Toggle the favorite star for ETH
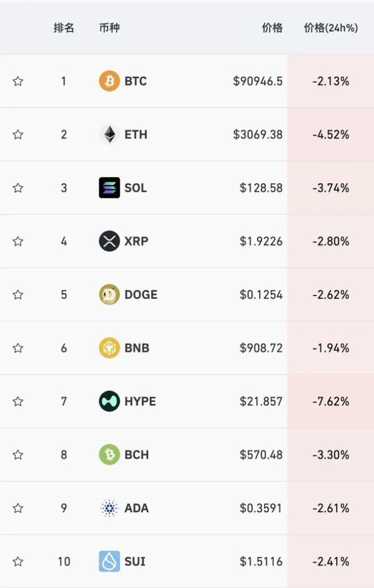The height and width of the screenshot is (588, 374). coord(18,134)
